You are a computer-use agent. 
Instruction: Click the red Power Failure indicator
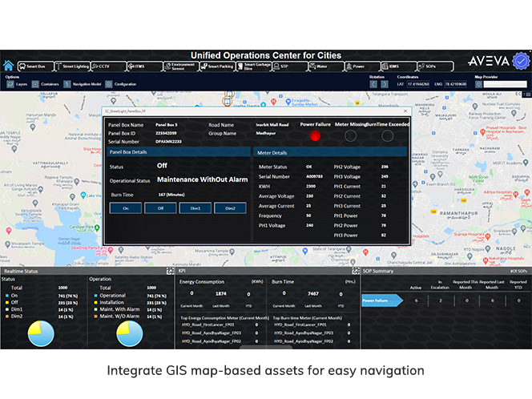[315, 136]
